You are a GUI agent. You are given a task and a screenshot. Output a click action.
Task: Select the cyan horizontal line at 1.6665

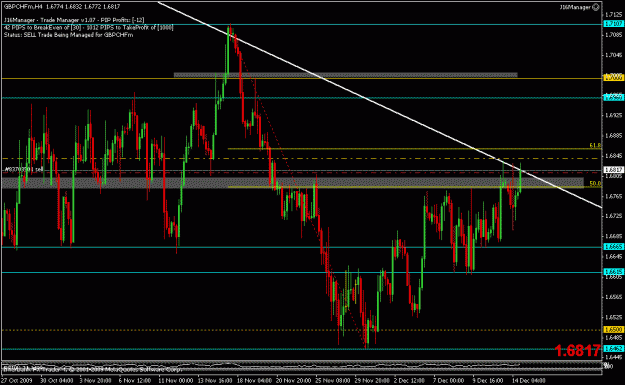tap(301, 247)
